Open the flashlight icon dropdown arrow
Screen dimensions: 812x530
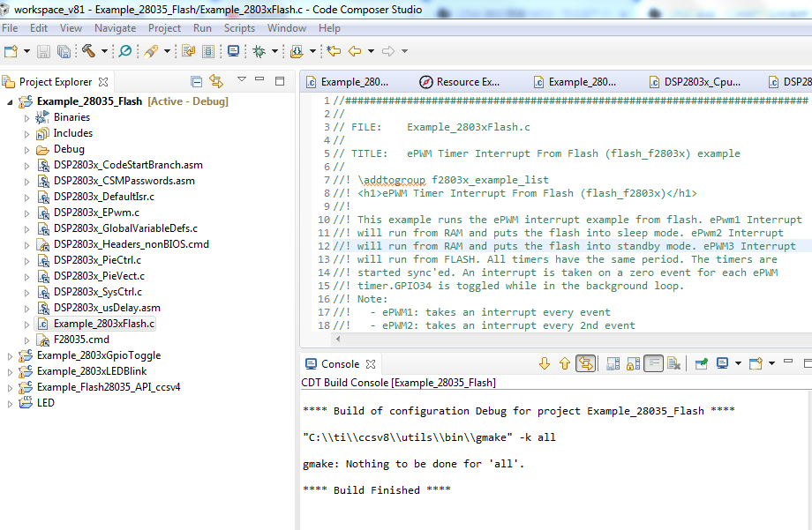tap(167, 51)
